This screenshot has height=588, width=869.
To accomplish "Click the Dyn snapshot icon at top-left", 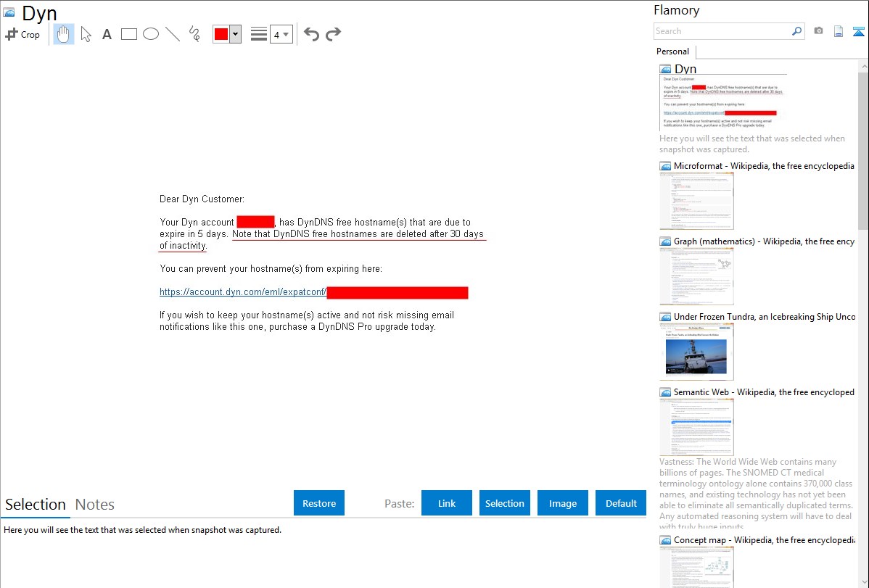I will pos(9,12).
